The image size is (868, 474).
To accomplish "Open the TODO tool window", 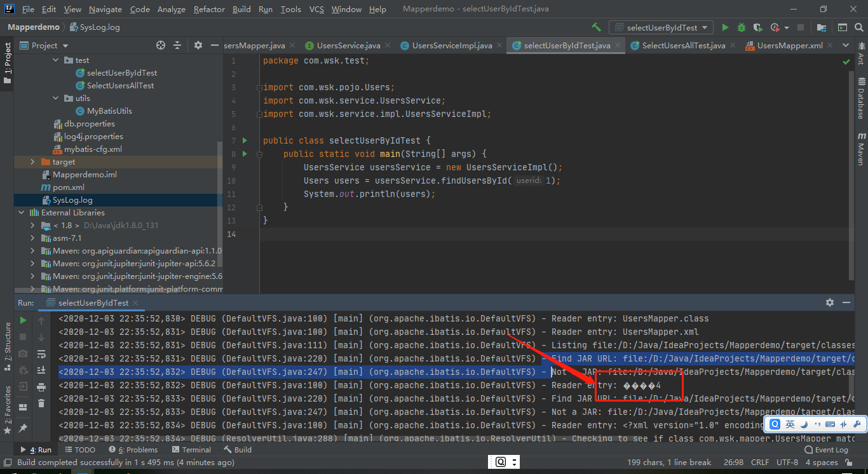I will [x=80, y=449].
